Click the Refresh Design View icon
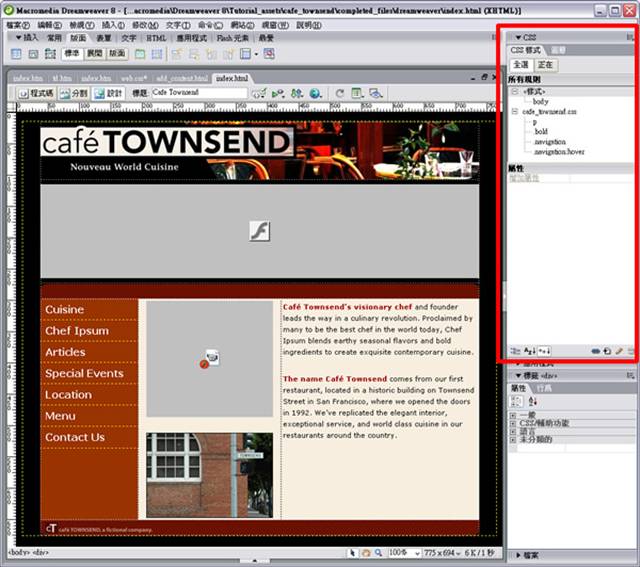Image resolution: width=640 pixels, height=567 pixels. pos(340,93)
